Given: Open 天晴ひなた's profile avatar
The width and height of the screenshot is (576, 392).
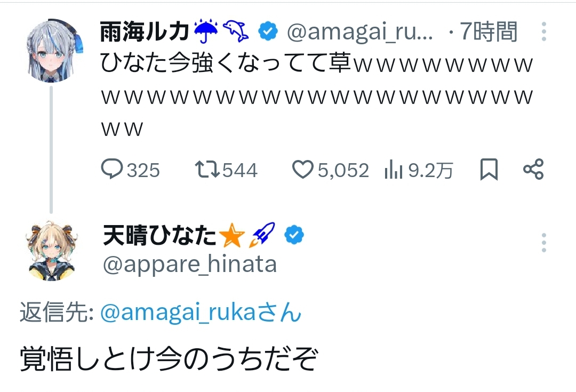Looking at the screenshot, I should coord(52,250).
